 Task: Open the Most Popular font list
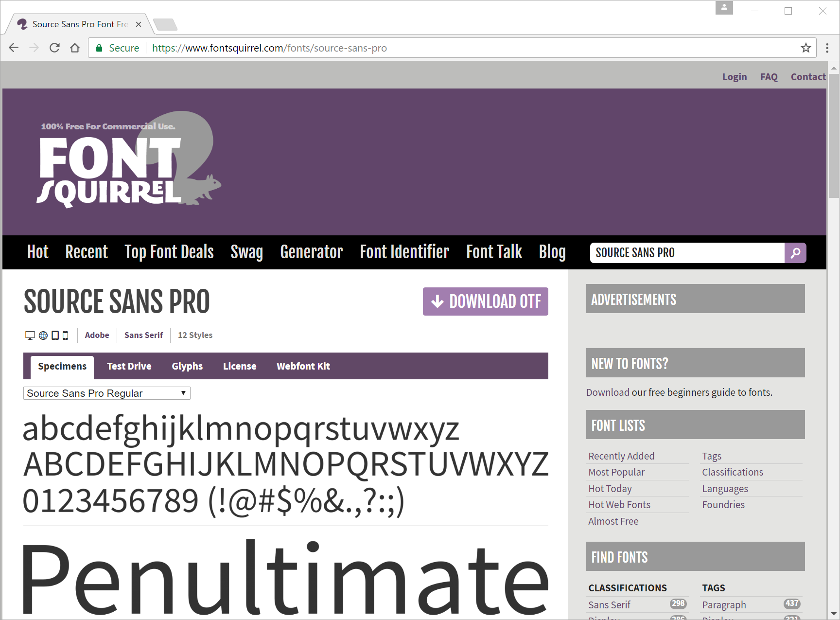point(616,472)
